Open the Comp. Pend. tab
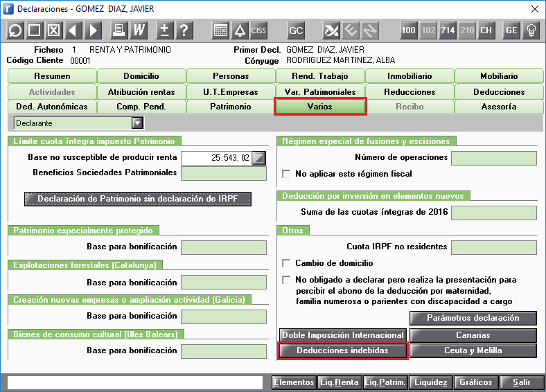Viewport: 546px width, 392px height. click(x=141, y=107)
